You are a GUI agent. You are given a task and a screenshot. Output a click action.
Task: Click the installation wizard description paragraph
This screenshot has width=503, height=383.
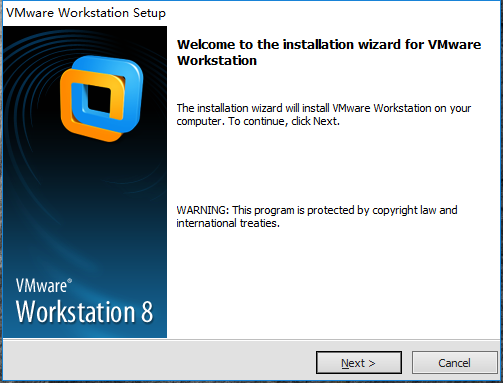[x=323, y=114]
